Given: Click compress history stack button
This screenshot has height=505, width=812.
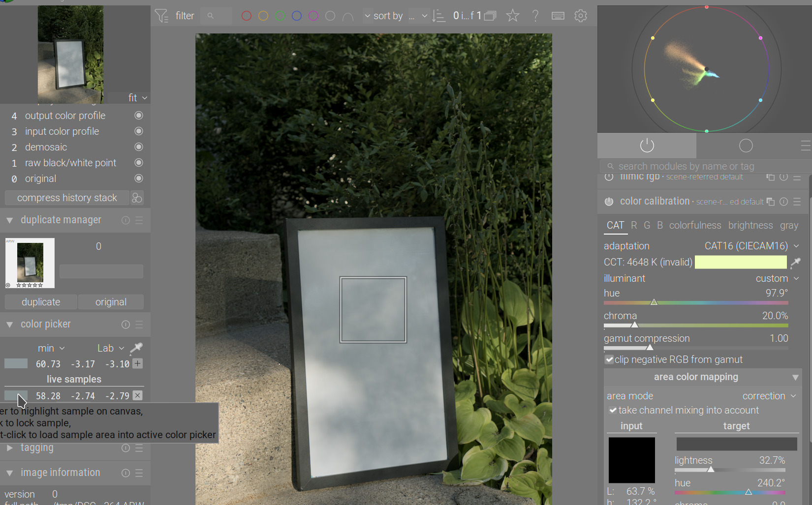Looking at the screenshot, I should [x=67, y=198].
